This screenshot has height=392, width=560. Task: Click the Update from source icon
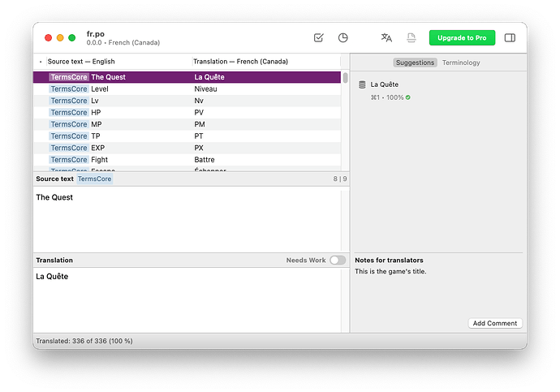(x=411, y=37)
